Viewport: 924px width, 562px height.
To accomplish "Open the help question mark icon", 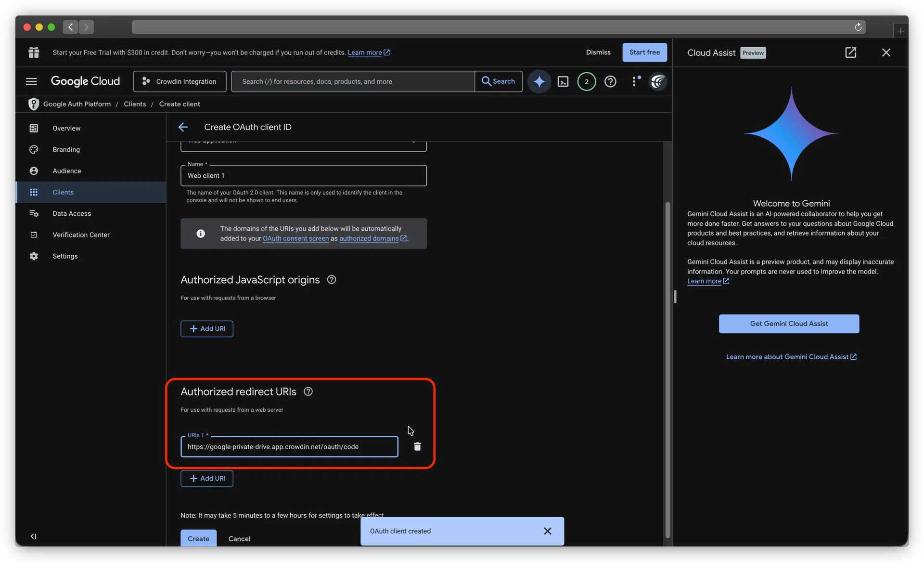I will click(x=610, y=81).
